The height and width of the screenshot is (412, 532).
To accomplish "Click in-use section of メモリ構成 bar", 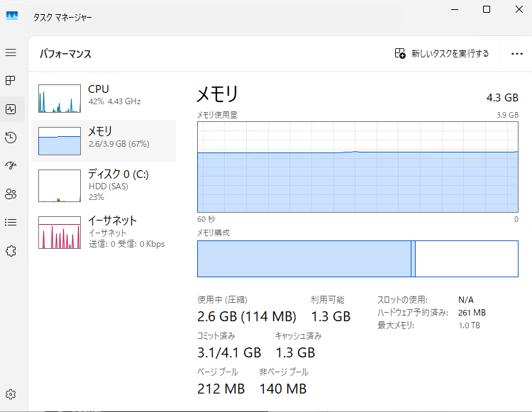I will click(304, 259).
